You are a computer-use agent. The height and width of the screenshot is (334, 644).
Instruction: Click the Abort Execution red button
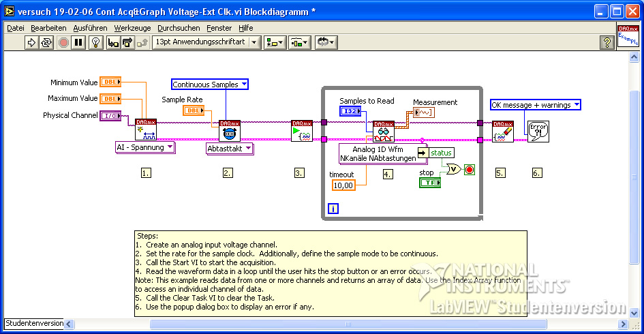[63, 42]
